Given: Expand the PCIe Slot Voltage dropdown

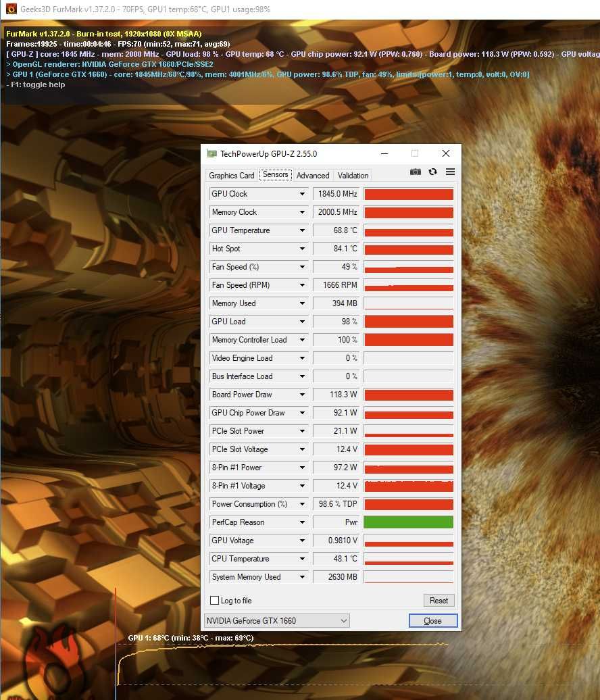Looking at the screenshot, I should [x=302, y=449].
